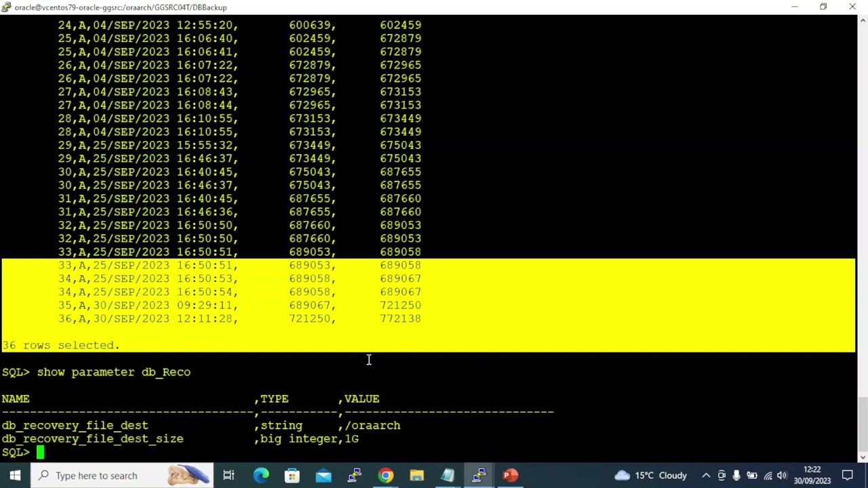Click value 600639 in row 24
868x488 pixels.
pyautogui.click(x=310, y=25)
